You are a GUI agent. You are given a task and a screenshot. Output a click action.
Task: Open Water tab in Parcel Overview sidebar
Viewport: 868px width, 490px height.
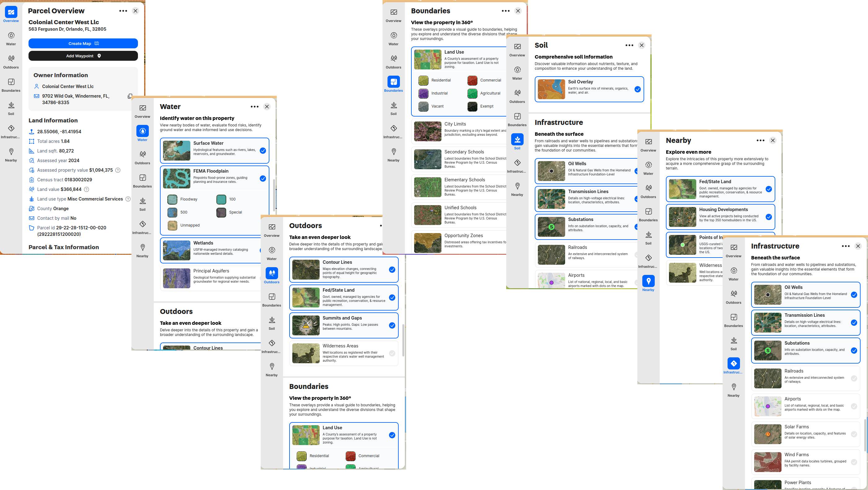point(11,38)
